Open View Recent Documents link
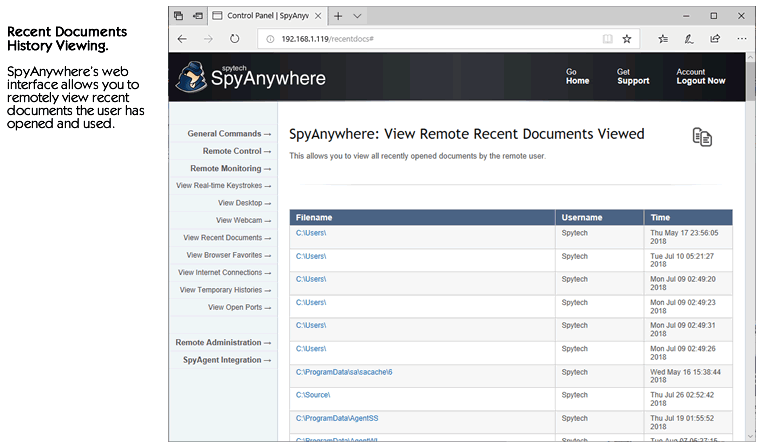 pos(227,238)
